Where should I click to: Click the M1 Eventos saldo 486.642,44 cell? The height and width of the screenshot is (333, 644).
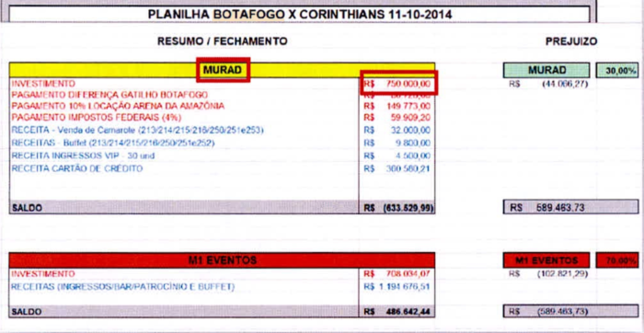tap(397, 312)
